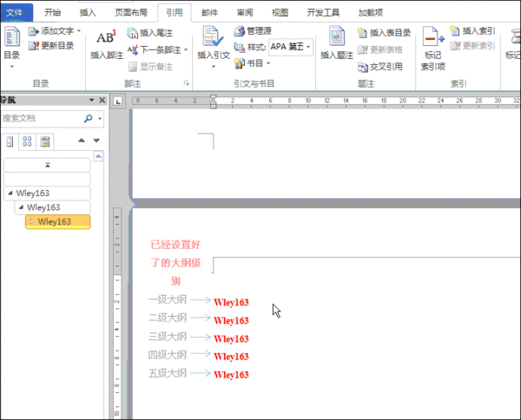The width and height of the screenshot is (521, 420).
Task: Click the red Wley163 text next to 四级大纲
Action: pyautogui.click(x=231, y=357)
